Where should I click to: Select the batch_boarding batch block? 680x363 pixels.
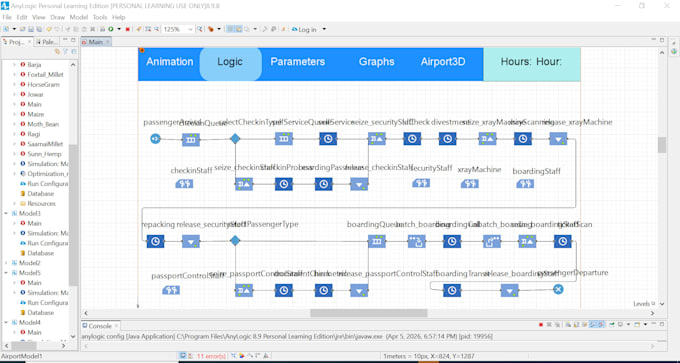[x=416, y=241]
